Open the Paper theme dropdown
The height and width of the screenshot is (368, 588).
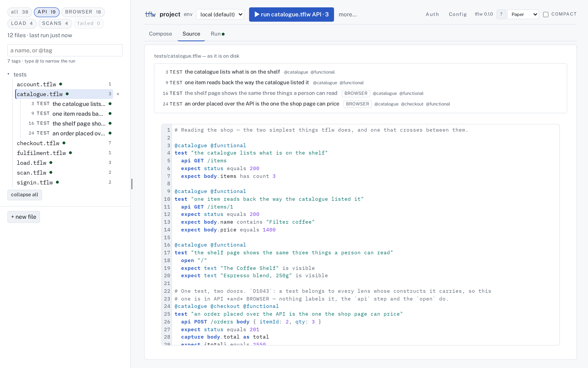[523, 14]
